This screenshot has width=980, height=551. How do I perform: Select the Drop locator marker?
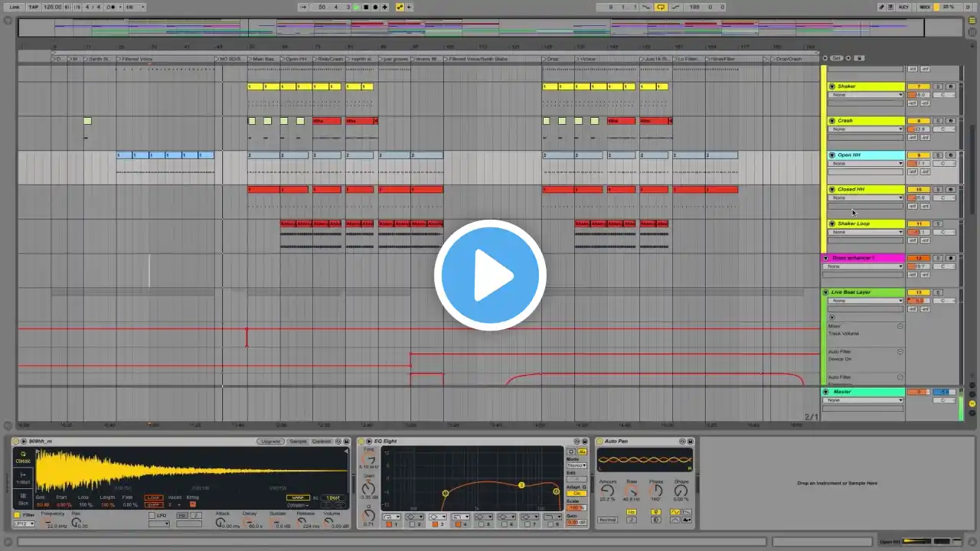[x=553, y=59]
